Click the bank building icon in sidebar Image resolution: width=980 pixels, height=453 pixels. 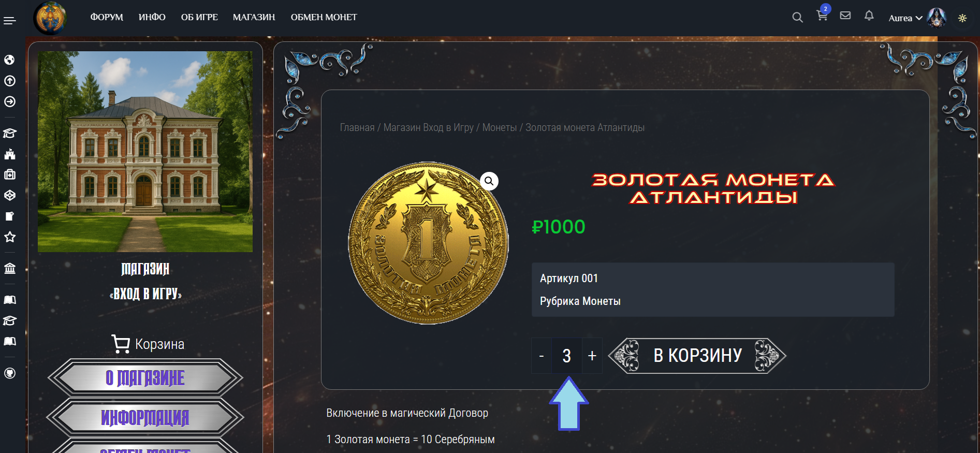coord(9,268)
